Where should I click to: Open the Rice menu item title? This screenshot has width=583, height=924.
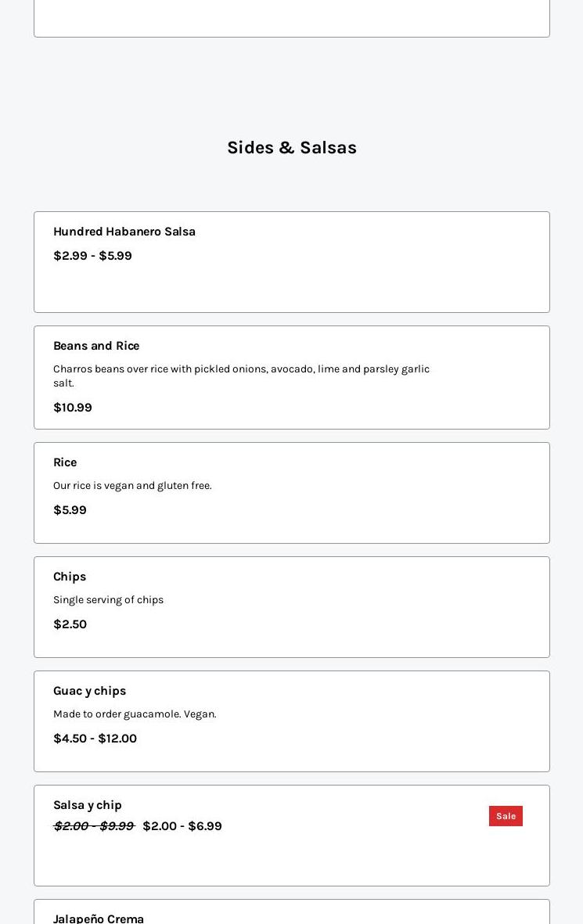coord(65,462)
